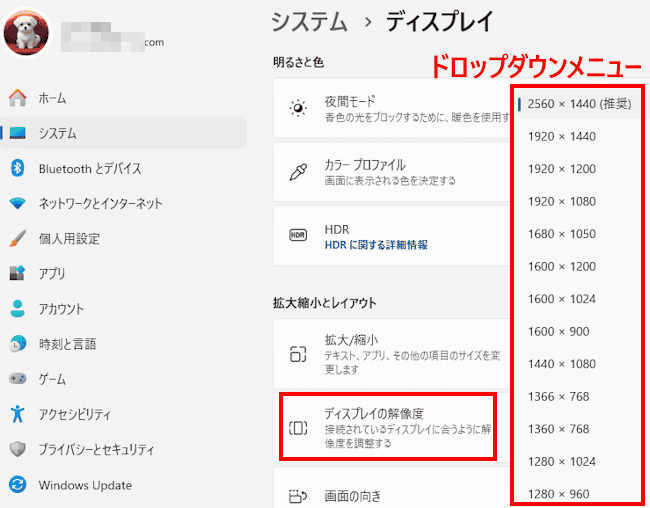Open the 拡大/縮小 setting label
The image size is (650, 508).
click(351, 340)
